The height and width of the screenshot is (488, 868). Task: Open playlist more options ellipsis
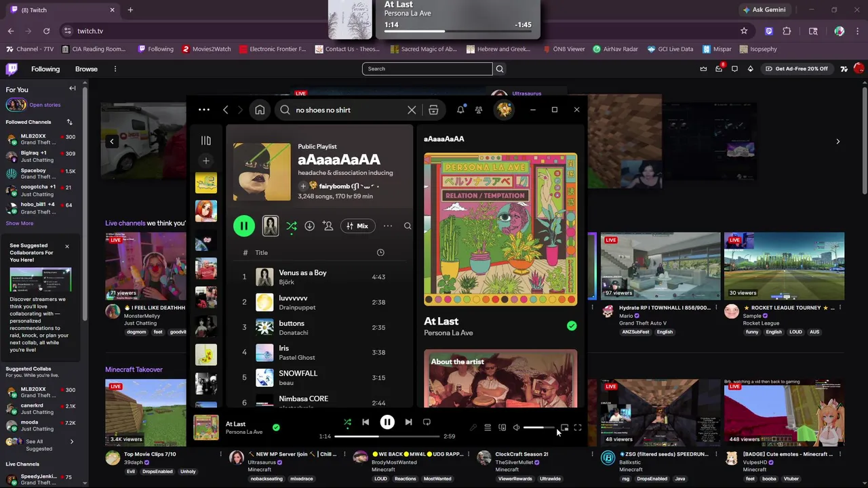[x=388, y=226]
